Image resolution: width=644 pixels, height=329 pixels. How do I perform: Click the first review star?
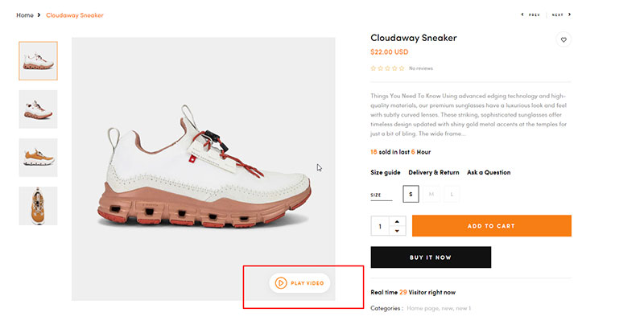coord(374,68)
